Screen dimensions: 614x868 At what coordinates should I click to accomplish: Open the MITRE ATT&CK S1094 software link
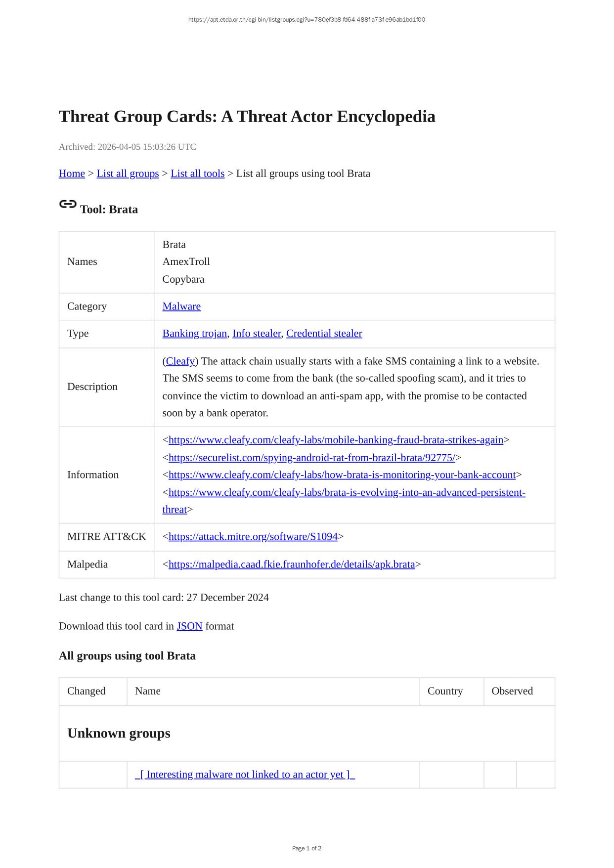(253, 537)
